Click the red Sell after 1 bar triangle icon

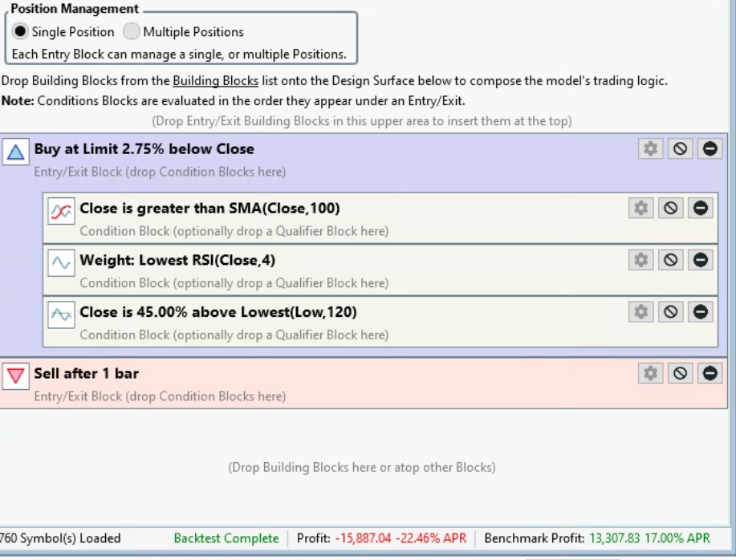15,375
